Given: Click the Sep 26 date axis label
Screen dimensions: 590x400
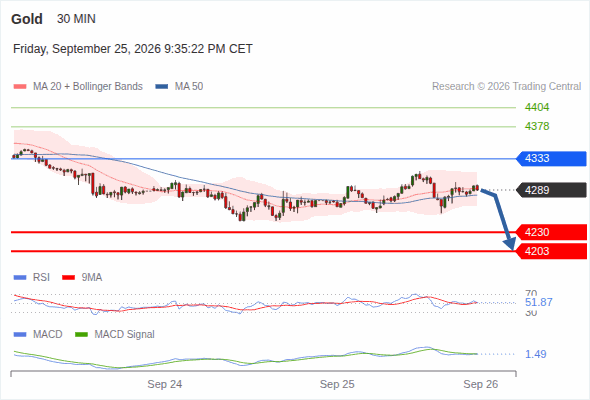Looking at the screenshot, I should tap(481, 384).
